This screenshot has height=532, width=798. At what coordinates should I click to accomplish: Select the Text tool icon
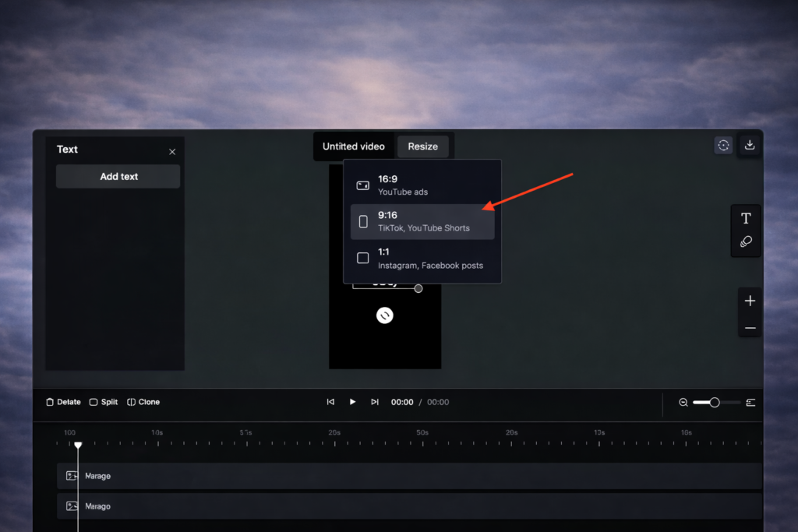pyautogui.click(x=746, y=218)
